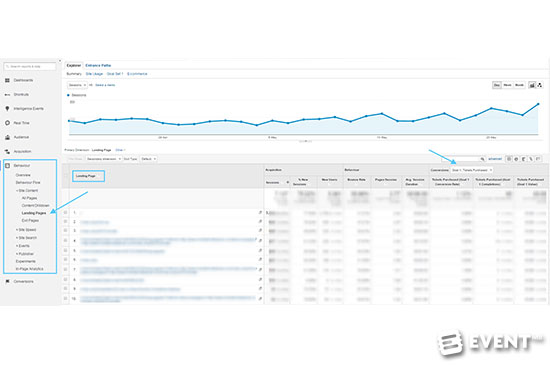Open row 1 landing page external link icon
The width and height of the screenshot is (550, 365).
[260, 212]
